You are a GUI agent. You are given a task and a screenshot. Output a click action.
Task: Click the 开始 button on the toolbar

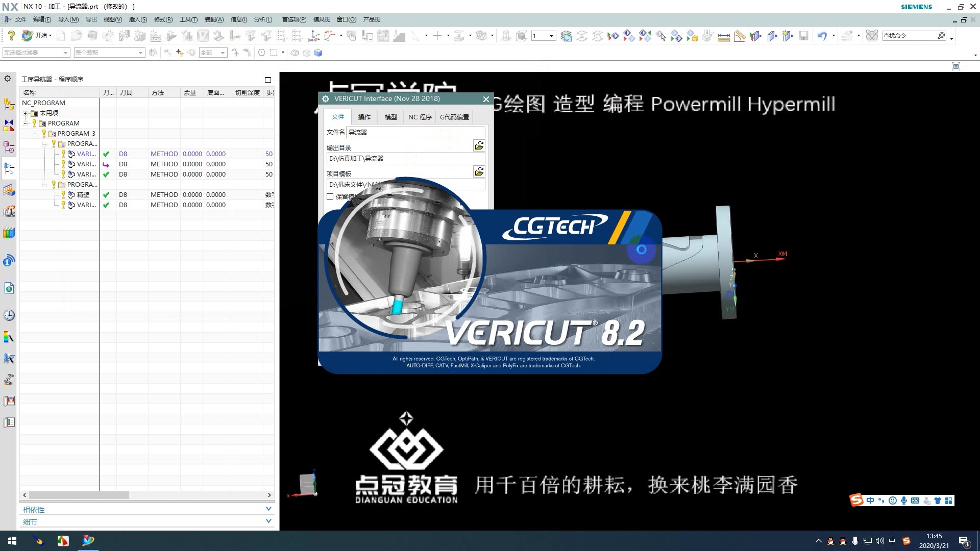pos(41,35)
